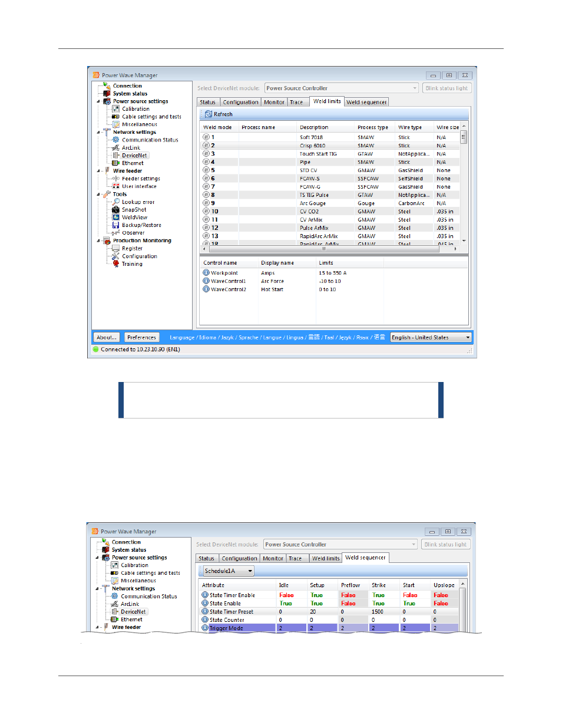Select the 'Arc Gouge' description cell
The image size is (562, 728).
pyautogui.click(x=312, y=203)
